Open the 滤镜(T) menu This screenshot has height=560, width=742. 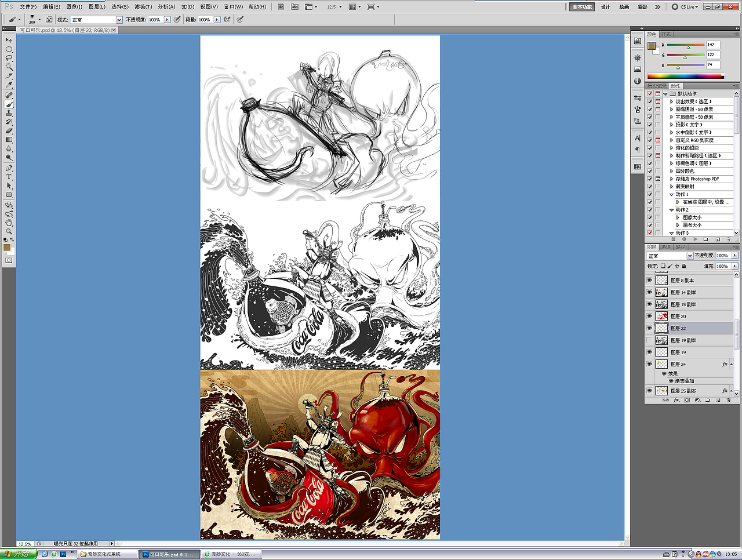pos(143,7)
